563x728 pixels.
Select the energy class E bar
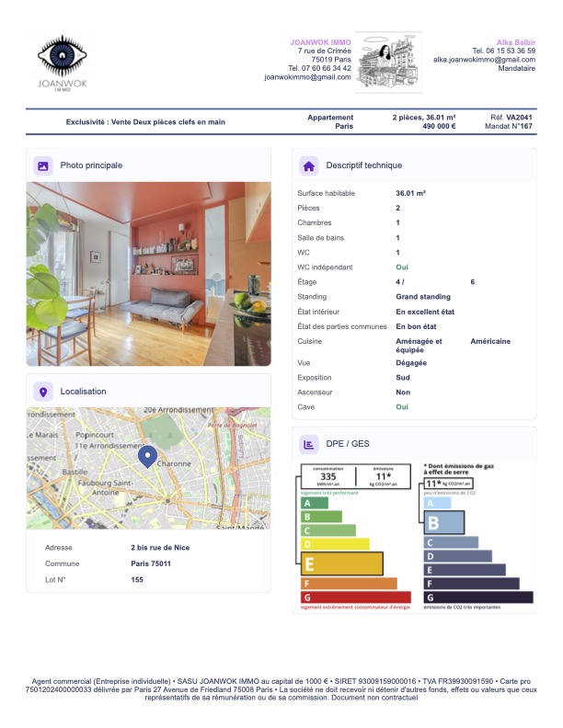[341, 563]
